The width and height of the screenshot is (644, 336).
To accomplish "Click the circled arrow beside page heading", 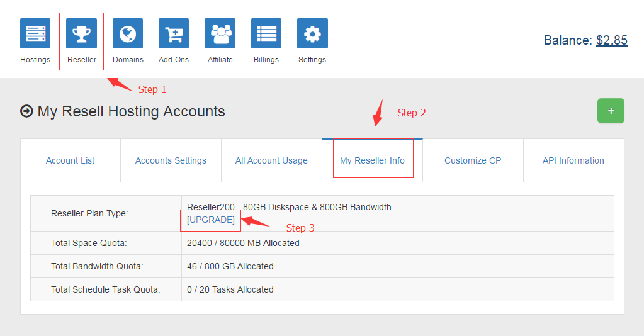I will [x=26, y=111].
